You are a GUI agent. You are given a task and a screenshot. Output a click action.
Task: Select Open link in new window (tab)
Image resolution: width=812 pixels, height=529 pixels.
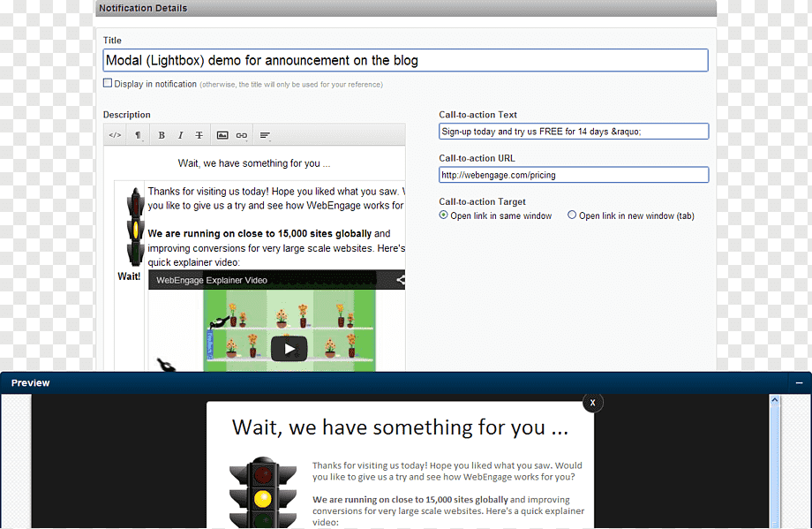tap(572, 215)
